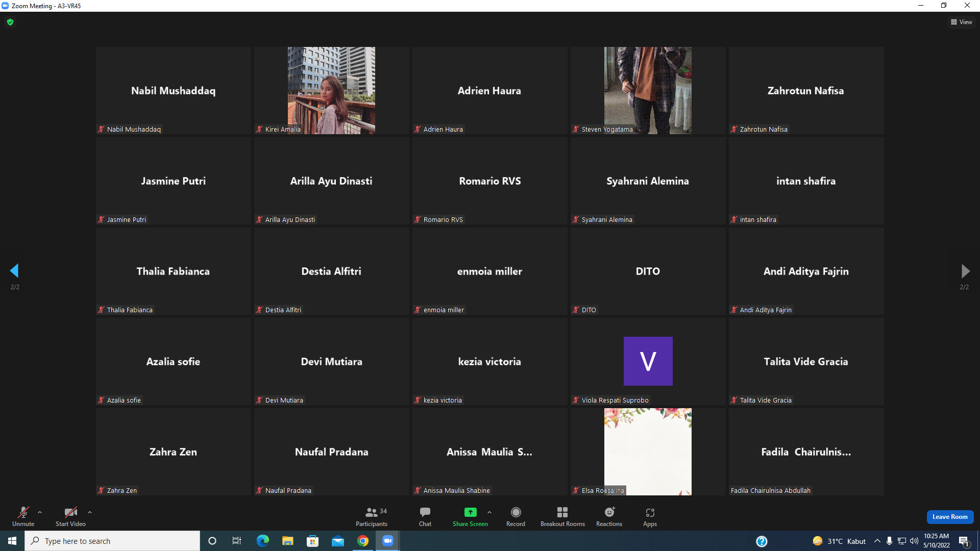Open the weather widget showing 31°C Kabut

(839, 541)
